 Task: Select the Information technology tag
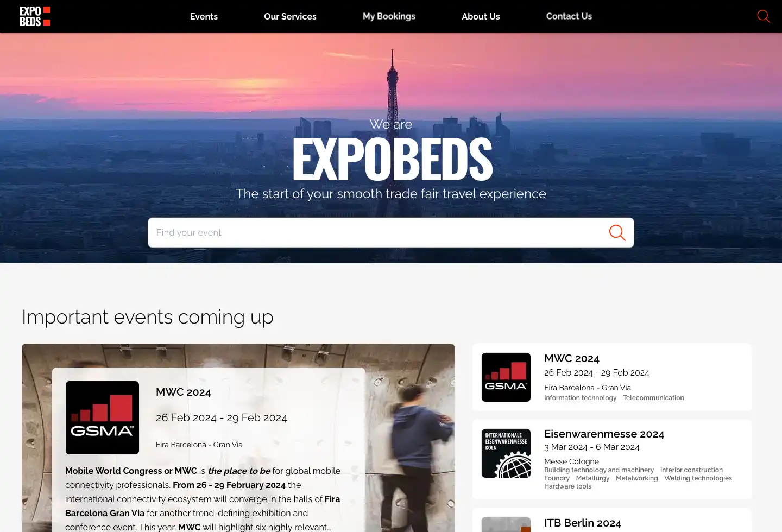(580, 398)
